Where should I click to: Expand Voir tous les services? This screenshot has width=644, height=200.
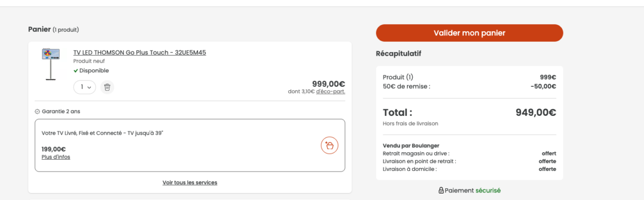coord(190,182)
